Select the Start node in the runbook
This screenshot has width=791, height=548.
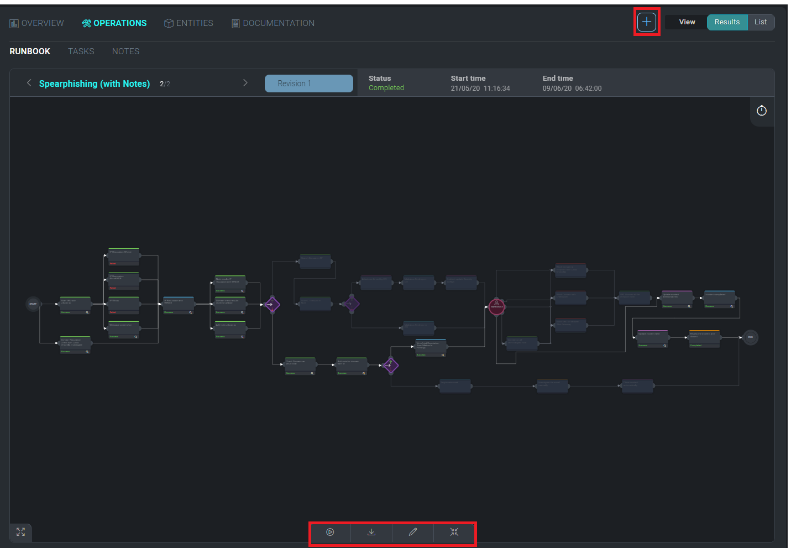pos(33,303)
